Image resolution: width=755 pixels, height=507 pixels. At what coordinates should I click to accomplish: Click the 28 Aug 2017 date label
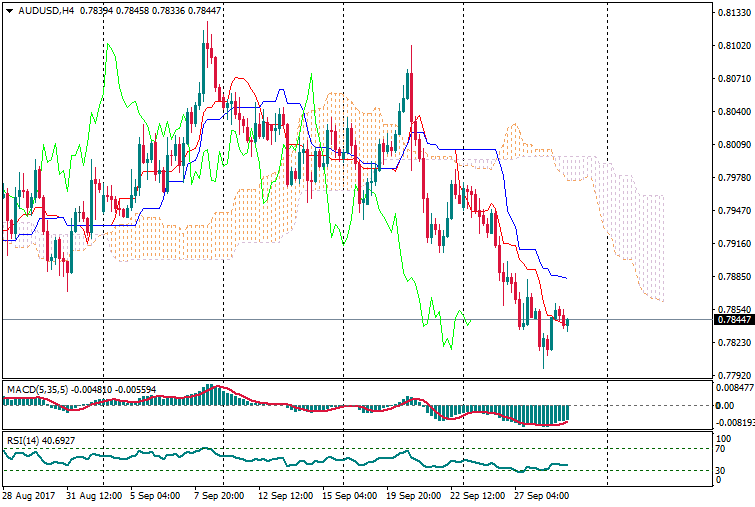click(x=30, y=496)
